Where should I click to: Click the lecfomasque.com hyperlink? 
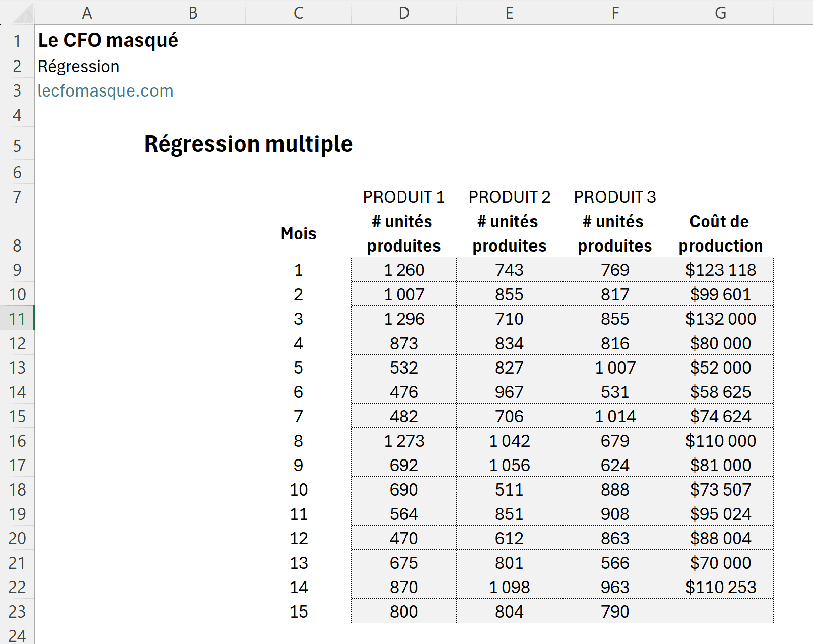tap(105, 91)
